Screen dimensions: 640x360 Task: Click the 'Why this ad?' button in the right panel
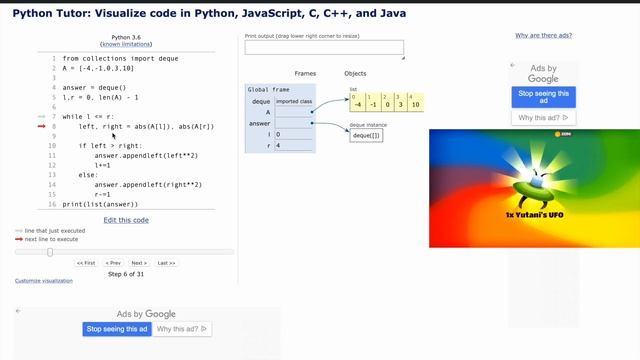pyautogui.click(x=543, y=118)
